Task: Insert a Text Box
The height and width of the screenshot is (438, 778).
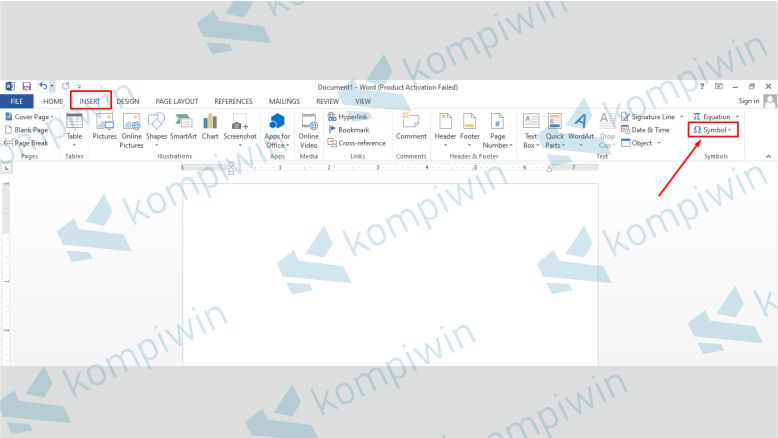Action: pyautogui.click(x=531, y=130)
